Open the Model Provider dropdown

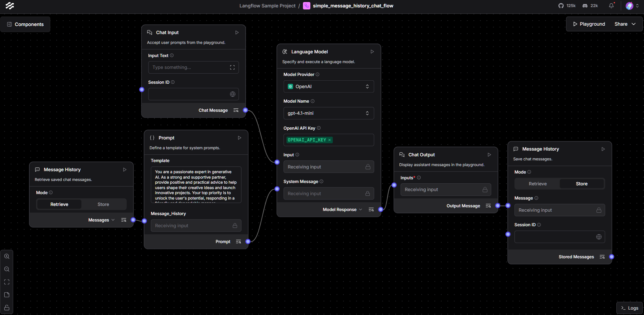tap(328, 86)
